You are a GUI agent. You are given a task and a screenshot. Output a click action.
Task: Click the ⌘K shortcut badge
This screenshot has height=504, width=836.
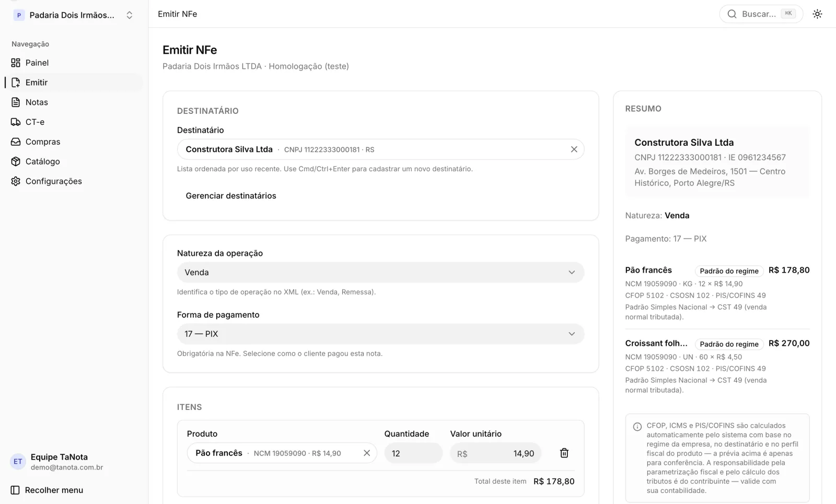pos(788,14)
